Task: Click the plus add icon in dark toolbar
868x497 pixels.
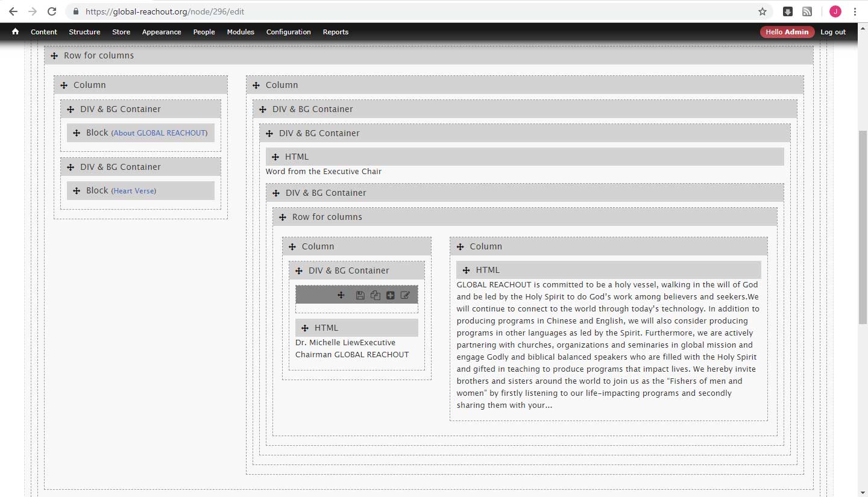Action: coord(390,295)
